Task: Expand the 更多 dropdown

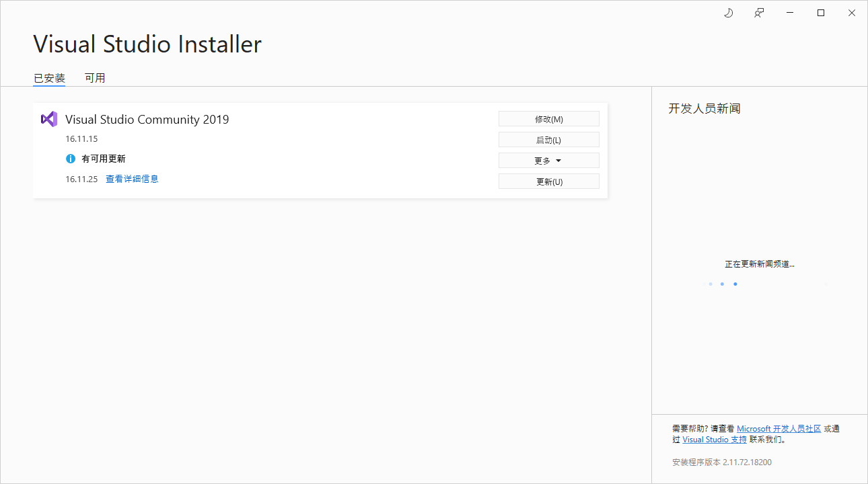Action: click(x=548, y=161)
